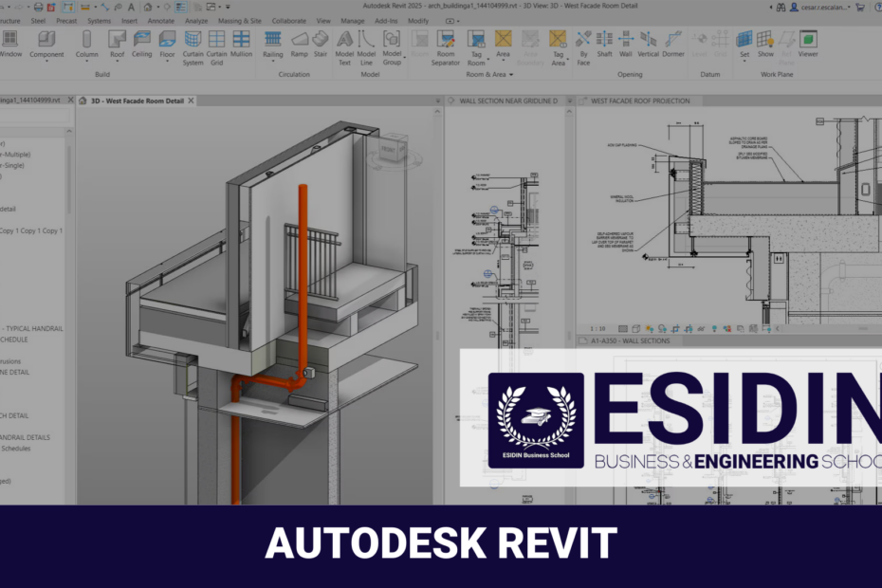Image resolution: width=882 pixels, height=588 pixels.
Task: Select the Curtain Grid tool
Action: (216, 45)
